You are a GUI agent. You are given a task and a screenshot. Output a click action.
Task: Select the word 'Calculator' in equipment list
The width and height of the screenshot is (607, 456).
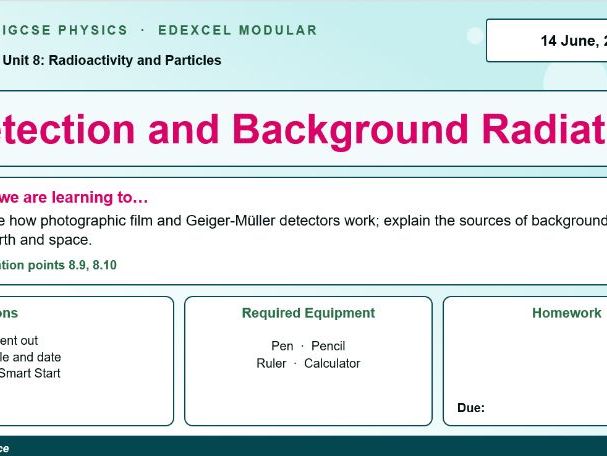tap(332, 363)
